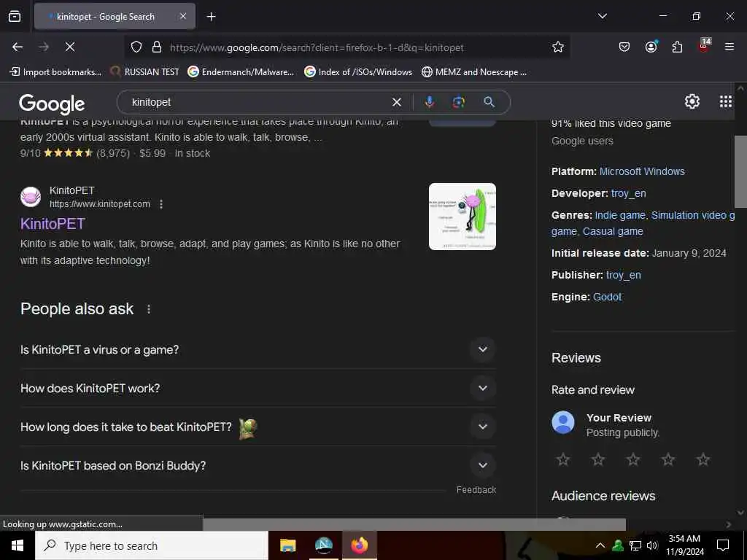The height and width of the screenshot is (560, 747).
Task: Open the RUSSIAN TEST bookmark
Action: point(144,72)
